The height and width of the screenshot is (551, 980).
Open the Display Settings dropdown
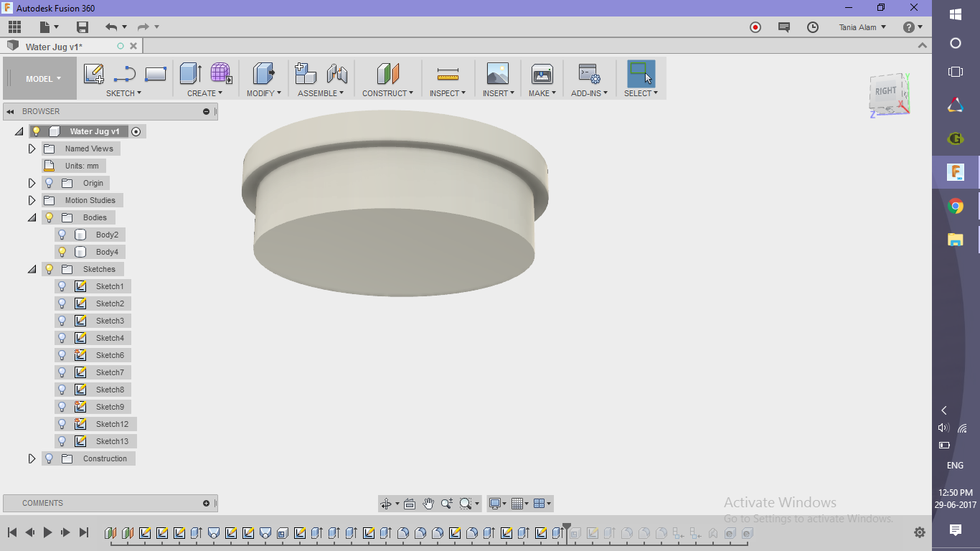498,504
